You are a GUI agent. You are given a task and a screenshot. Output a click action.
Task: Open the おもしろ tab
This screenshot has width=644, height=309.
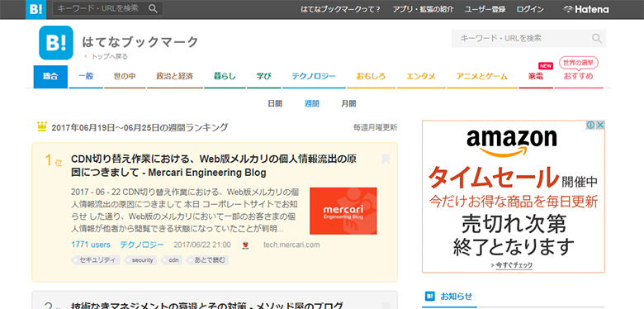pyautogui.click(x=371, y=77)
